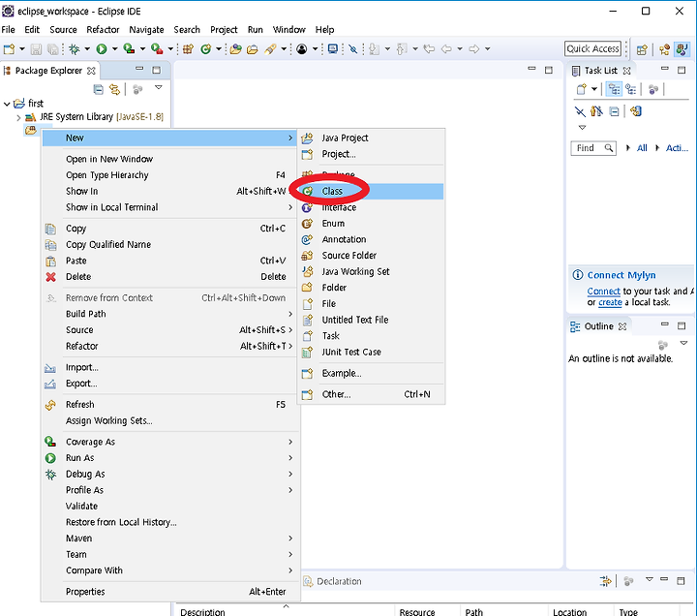Click the Open Console monitor toolbar icon
The image size is (697, 616).
[332, 49]
